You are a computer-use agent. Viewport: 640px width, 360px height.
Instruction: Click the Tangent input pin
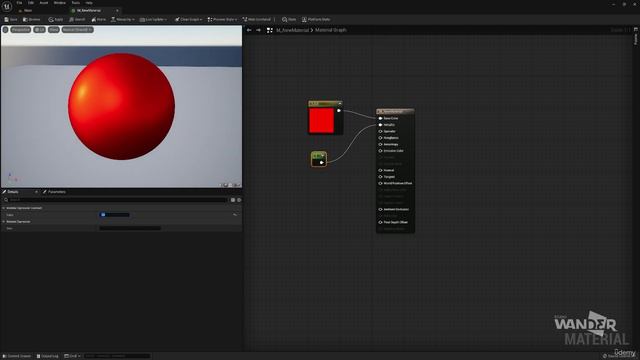click(380, 177)
